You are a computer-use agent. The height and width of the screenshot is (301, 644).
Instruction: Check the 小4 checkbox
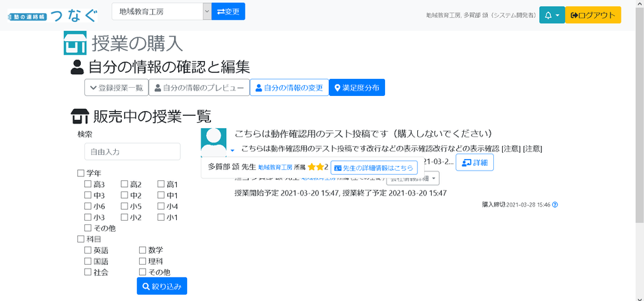(161, 206)
